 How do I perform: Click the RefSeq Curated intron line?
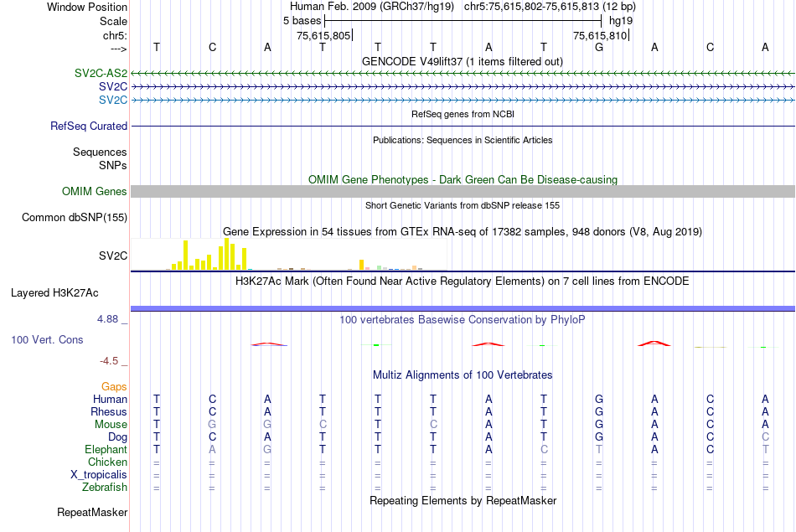pos(463,126)
